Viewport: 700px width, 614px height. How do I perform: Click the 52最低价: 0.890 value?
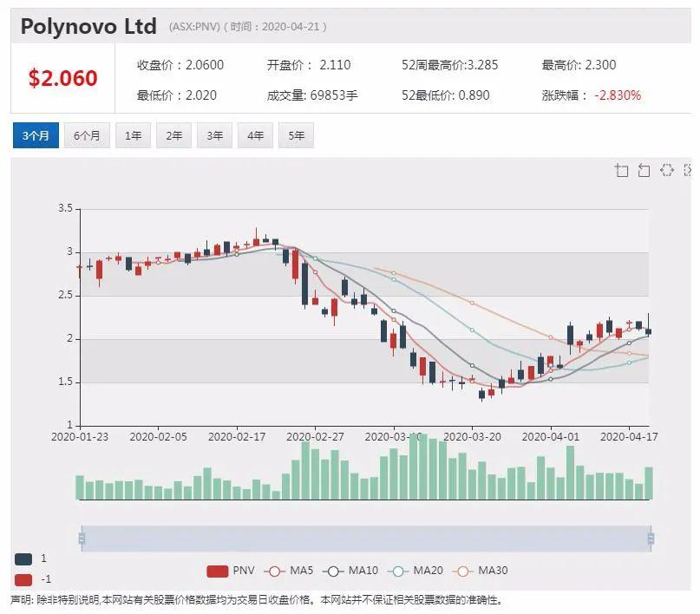446,95
